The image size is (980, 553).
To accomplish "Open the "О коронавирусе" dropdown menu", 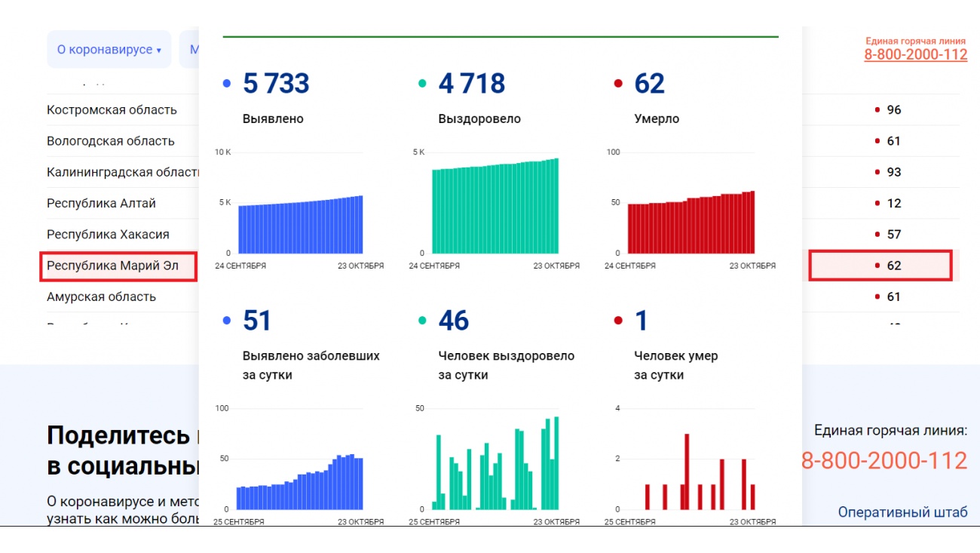I will (x=109, y=50).
